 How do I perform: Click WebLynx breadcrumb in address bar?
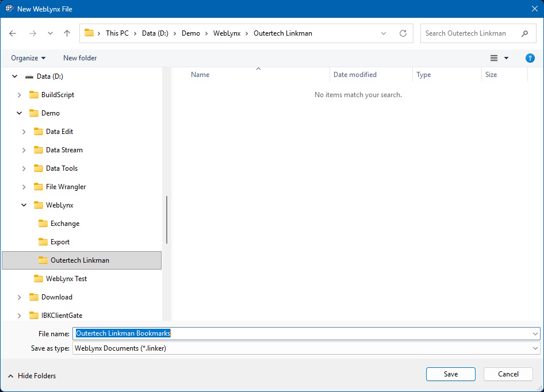tap(227, 33)
